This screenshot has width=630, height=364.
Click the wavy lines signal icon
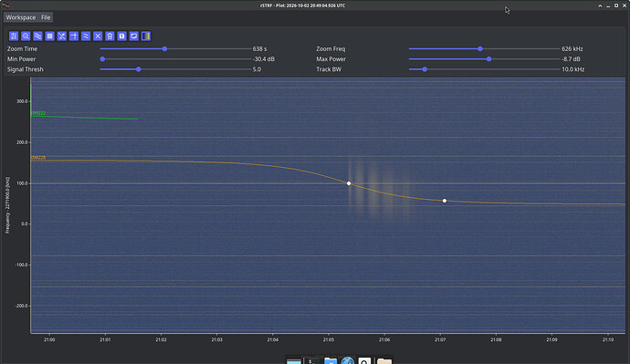86,36
